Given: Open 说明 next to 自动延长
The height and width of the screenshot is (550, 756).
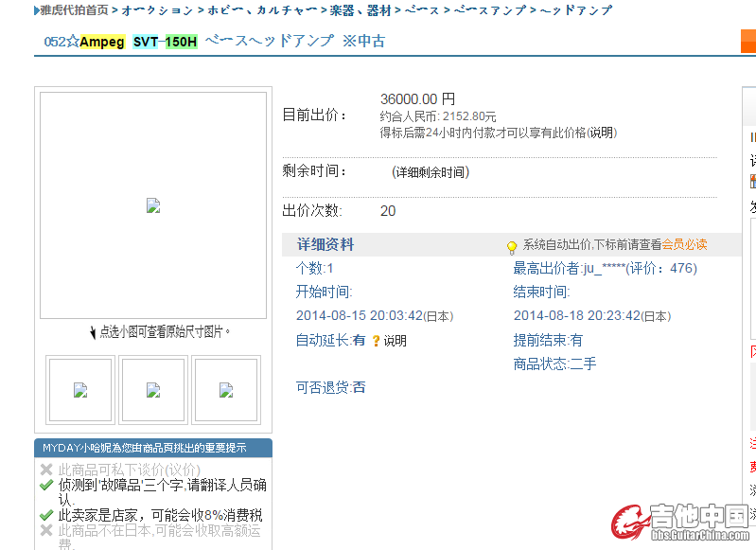Looking at the screenshot, I should [395, 341].
